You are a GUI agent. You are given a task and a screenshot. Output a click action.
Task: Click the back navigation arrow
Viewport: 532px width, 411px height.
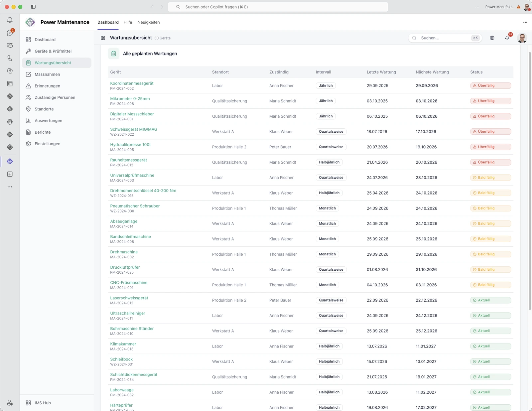(152, 7)
